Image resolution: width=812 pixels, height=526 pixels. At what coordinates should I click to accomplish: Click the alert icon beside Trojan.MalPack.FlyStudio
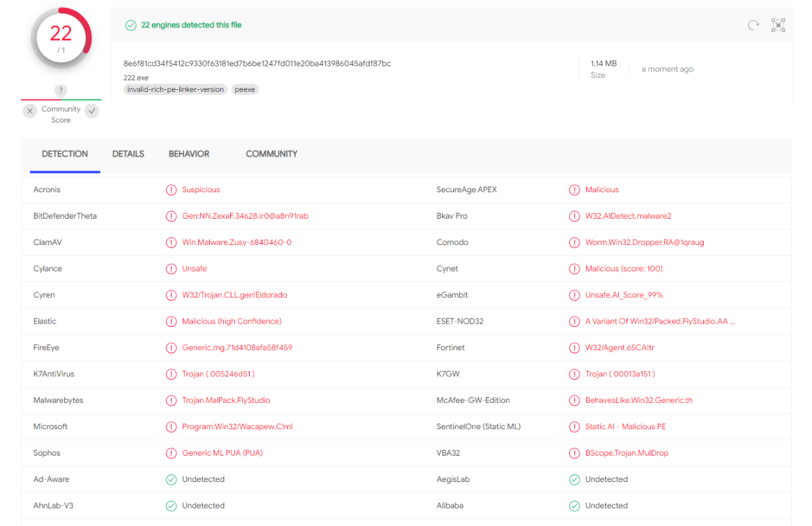pos(171,401)
